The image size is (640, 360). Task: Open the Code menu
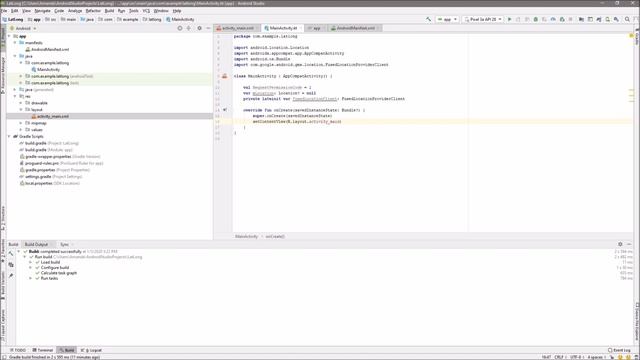pyautogui.click(x=59, y=11)
